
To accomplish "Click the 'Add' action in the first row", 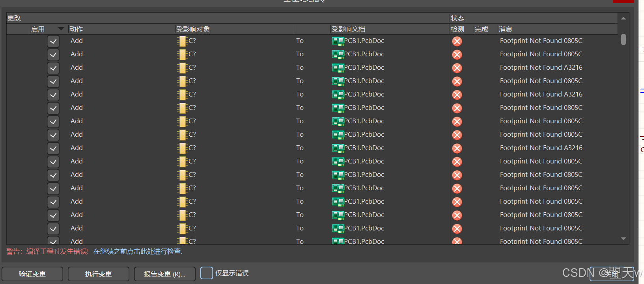I will coord(77,41).
